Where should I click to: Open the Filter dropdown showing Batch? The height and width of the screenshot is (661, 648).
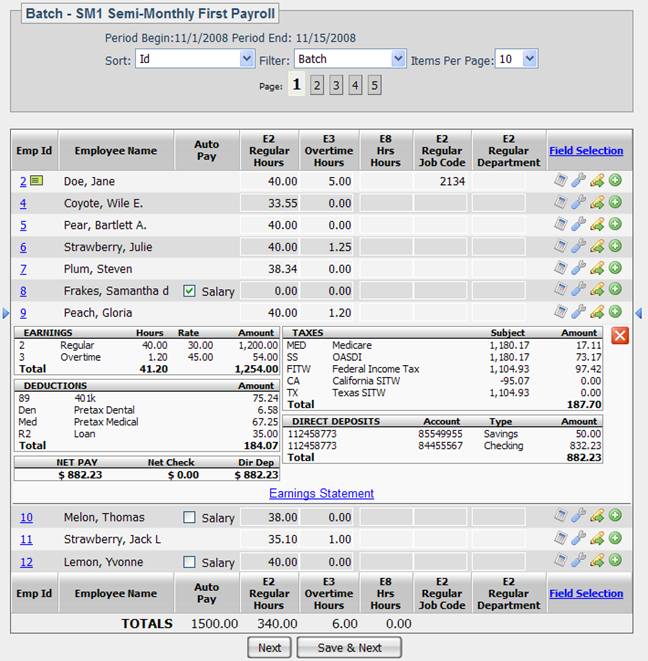350,59
